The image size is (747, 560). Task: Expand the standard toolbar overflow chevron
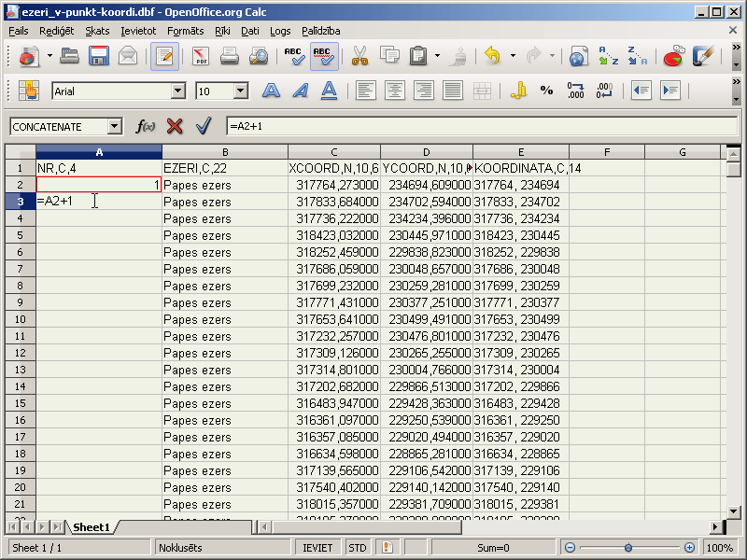(737, 48)
